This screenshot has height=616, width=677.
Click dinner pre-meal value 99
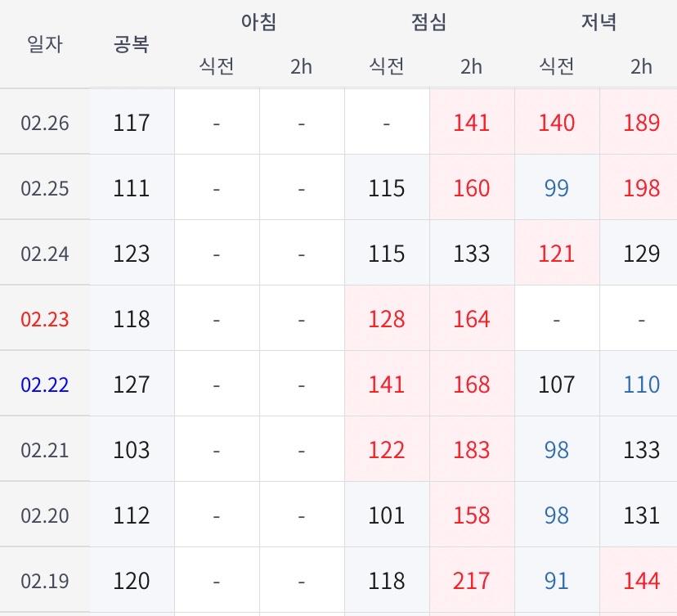click(556, 188)
